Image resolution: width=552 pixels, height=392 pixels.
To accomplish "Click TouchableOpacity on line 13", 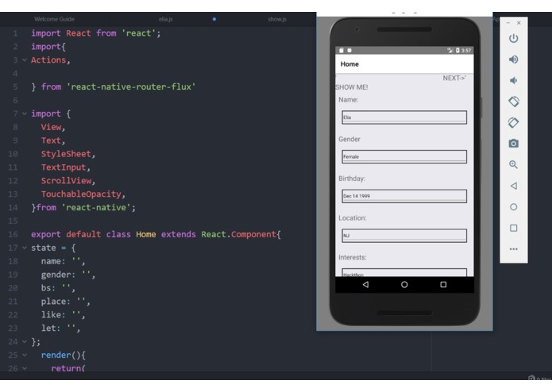I will tap(81, 194).
